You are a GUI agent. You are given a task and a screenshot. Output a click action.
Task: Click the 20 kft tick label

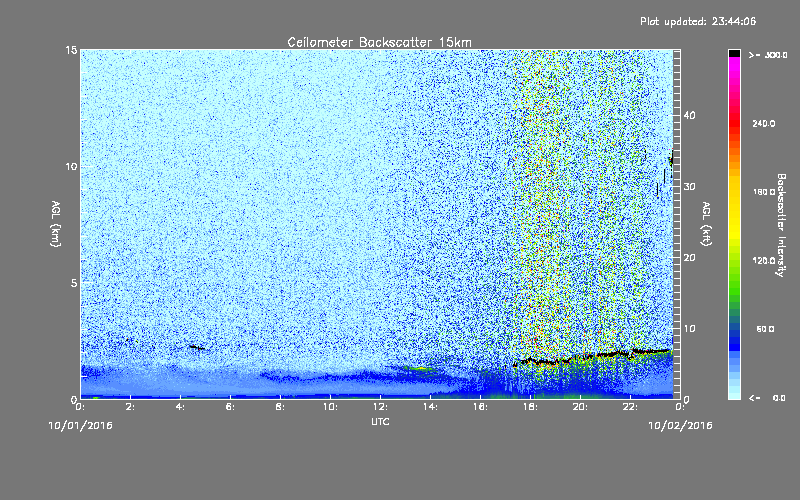(689, 258)
